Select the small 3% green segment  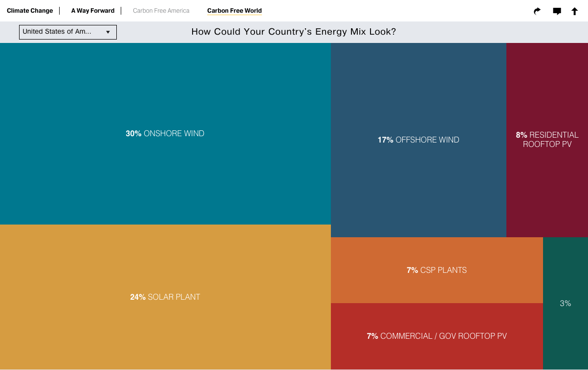coord(565,303)
